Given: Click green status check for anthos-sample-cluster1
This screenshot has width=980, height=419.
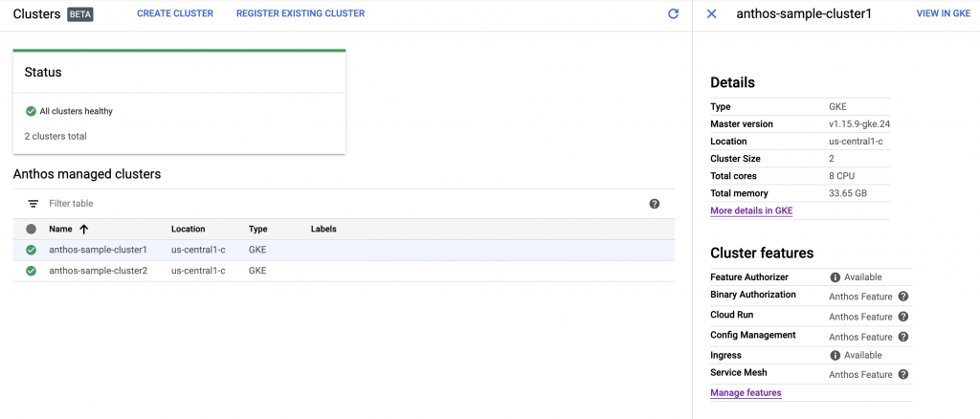Looking at the screenshot, I should click(x=32, y=250).
